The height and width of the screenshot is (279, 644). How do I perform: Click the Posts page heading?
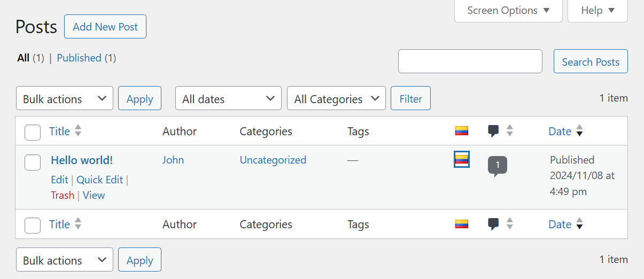coord(36,27)
